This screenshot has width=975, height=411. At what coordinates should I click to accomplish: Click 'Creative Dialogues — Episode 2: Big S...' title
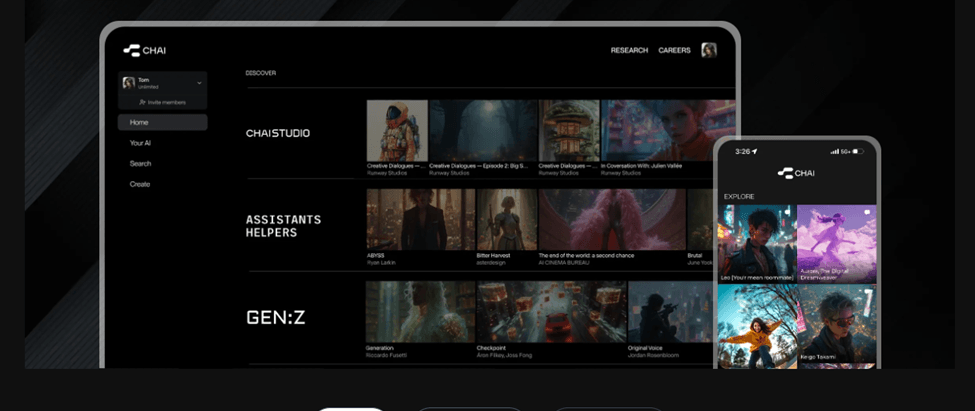[479, 166]
